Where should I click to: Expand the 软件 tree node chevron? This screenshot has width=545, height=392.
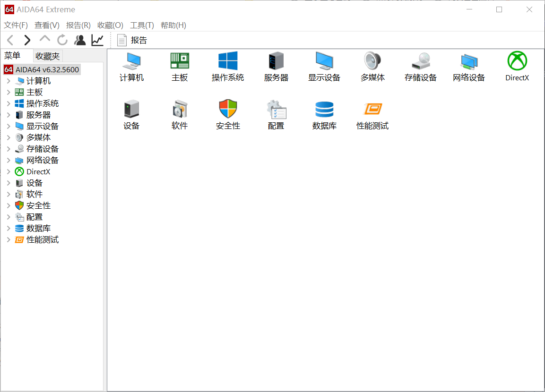click(9, 195)
